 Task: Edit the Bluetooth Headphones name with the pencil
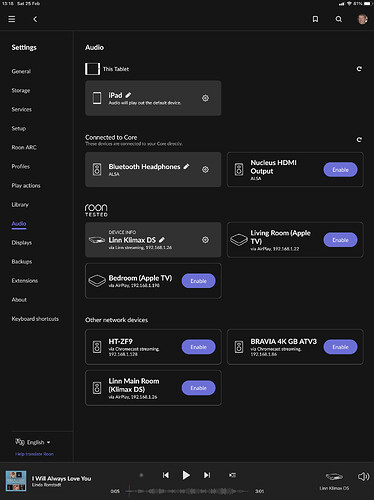click(186, 166)
